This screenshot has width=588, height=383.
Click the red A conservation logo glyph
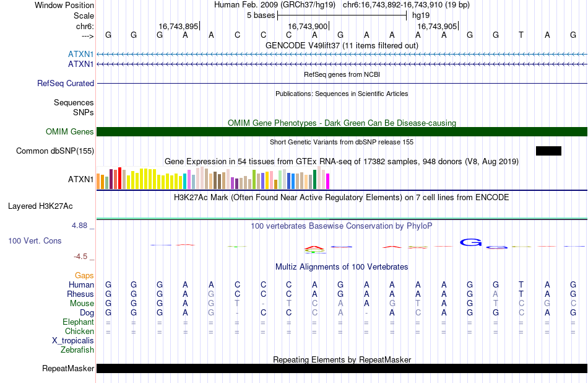[x=314, y=248]
